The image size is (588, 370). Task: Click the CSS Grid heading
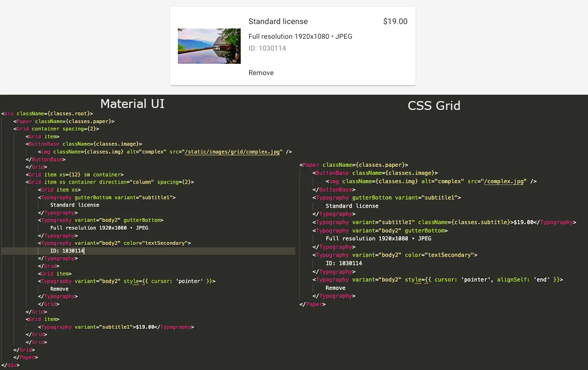pos(434,106)
